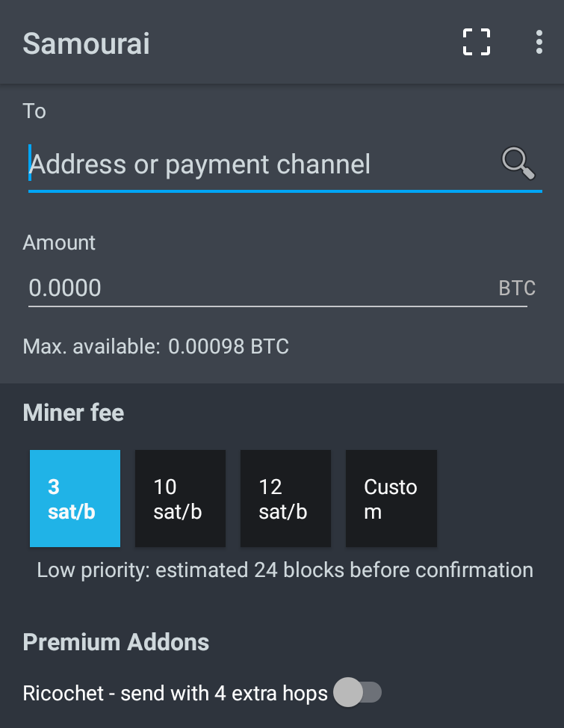This screenshot has height=728, width=564.
Task: Select the Custom miner fee option
Action: (391, 499)
